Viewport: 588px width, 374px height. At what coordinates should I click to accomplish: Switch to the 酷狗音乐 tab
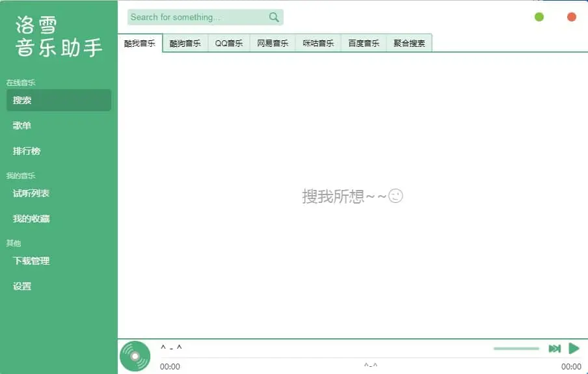tap(185, 43)
